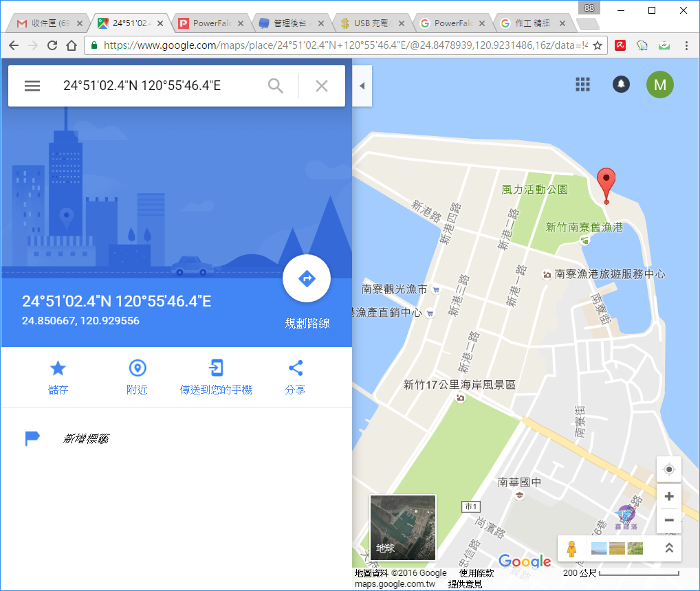Expand the imagery strip chevron
The width and height of the screenshot is (700, 591).
pyautogui.click(x=669, y=548)
